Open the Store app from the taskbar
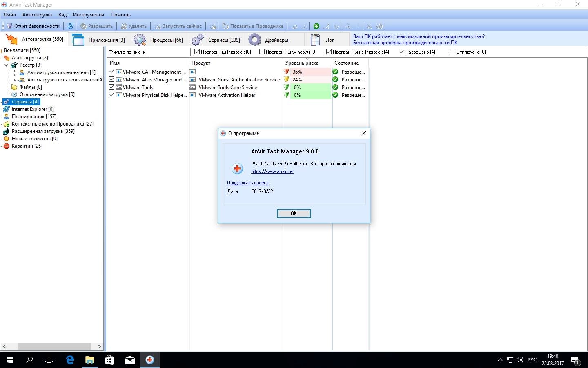This screenshot has height=368, width=588. 109,360
